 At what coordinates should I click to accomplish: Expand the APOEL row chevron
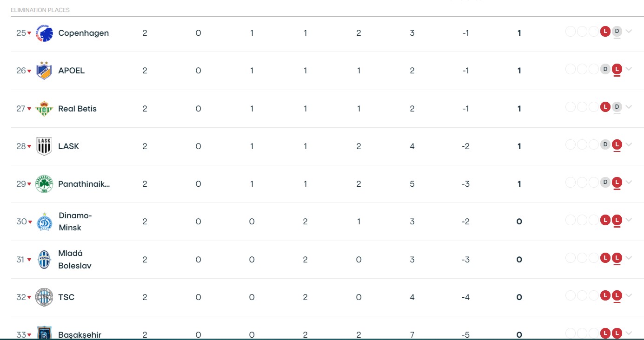(x=629, y=69)
